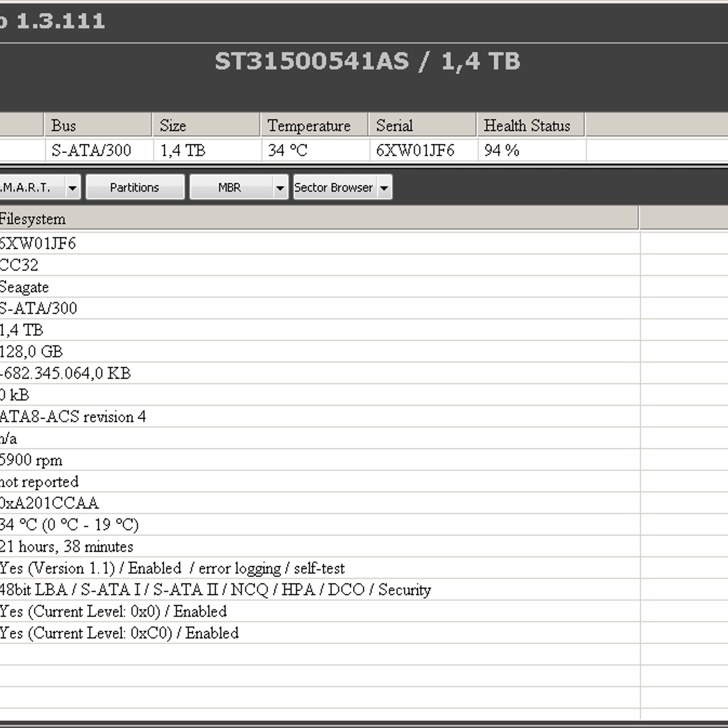The height and width of the screenshot is (728, 728).
Task: Expand the Sector Browser dropdown arrow
Action: 384,187
